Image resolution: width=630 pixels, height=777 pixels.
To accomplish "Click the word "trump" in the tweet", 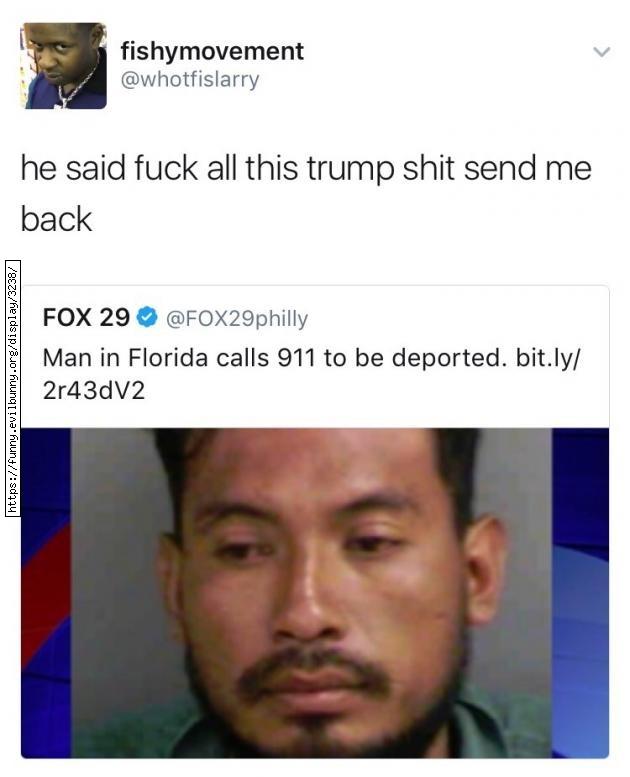I will 350,169.
